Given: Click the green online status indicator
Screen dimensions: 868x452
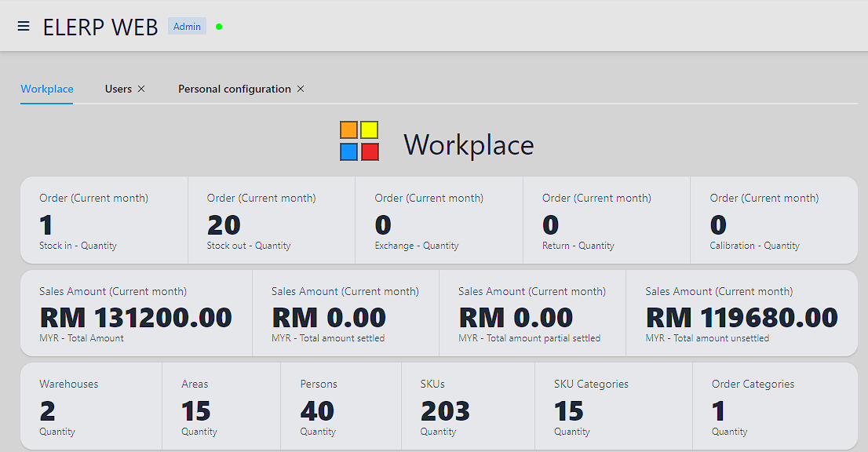Looking at the screenshot, I should pyautogui.click(x=219, y=27).
